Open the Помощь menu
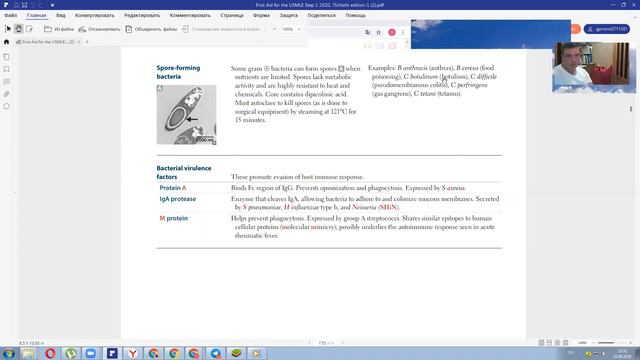This screenshot has height=360, width=640. (356, 15)
